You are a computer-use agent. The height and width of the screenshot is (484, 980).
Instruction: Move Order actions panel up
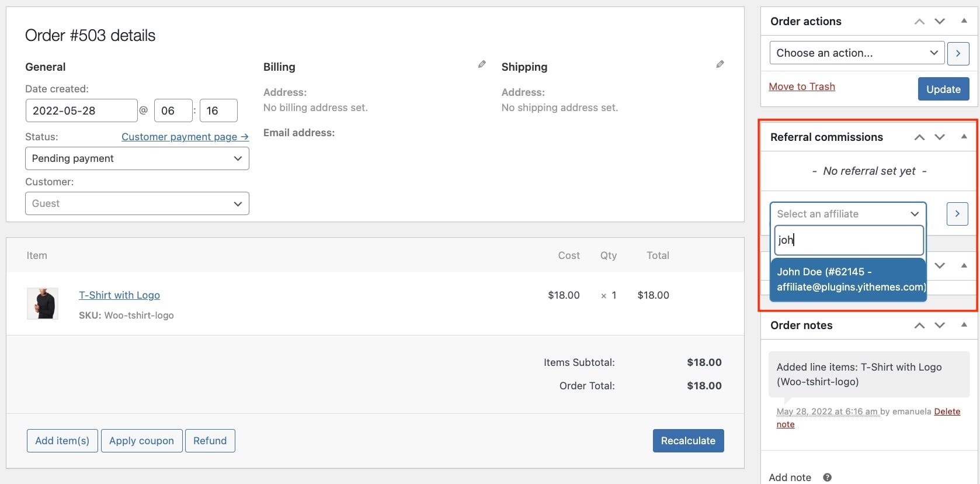click(x=919, y=22)
